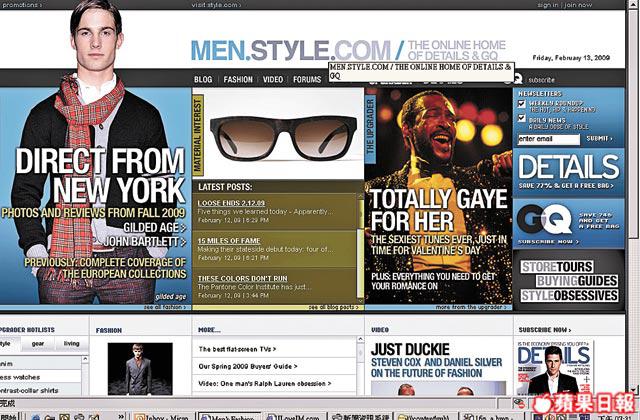Click the gilded age photo caption
This screenshot has height=420, width=640.
click(171, 297)
